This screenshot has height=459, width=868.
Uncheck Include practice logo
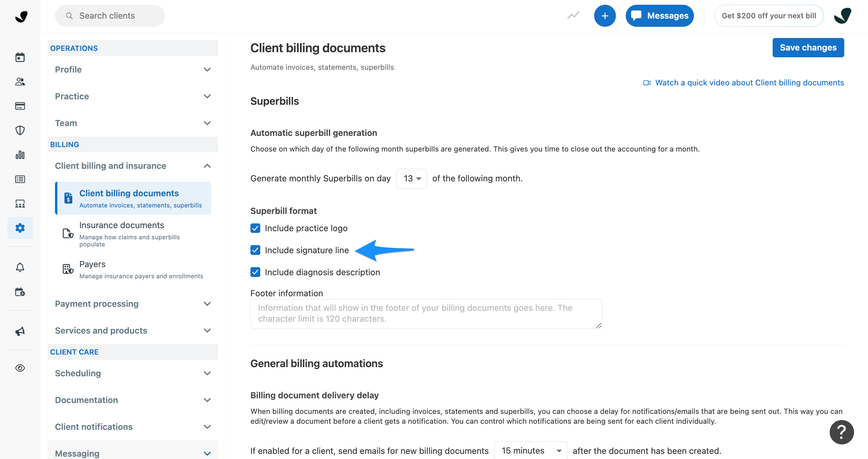256,228
